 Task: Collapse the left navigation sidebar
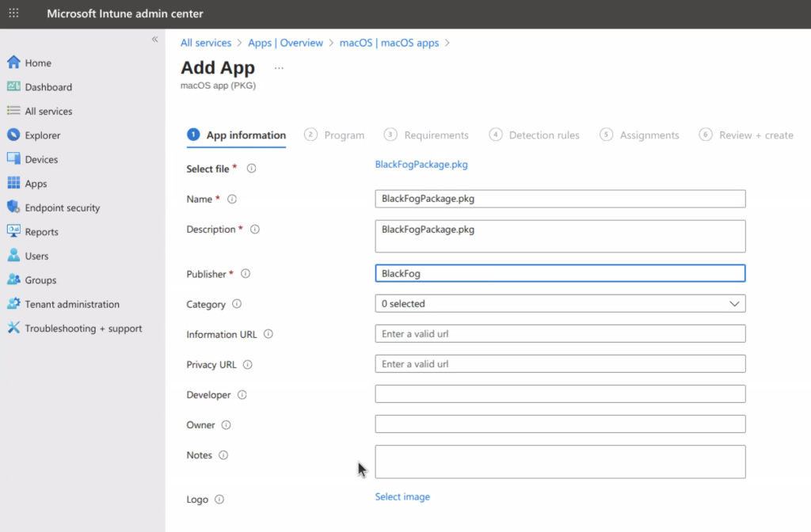tap(154, 40)
